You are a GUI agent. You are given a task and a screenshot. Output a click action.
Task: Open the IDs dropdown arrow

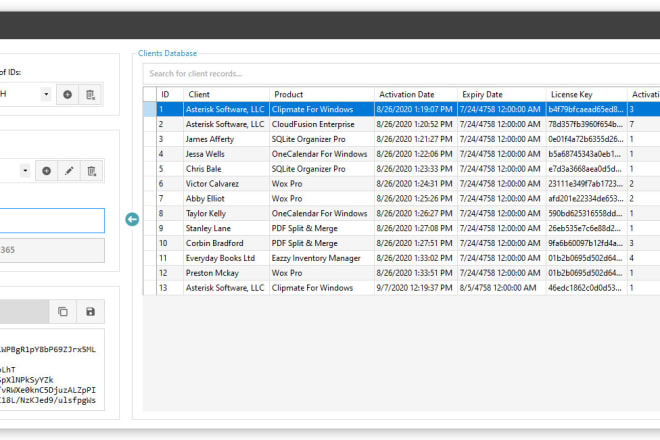pos(46,94)
